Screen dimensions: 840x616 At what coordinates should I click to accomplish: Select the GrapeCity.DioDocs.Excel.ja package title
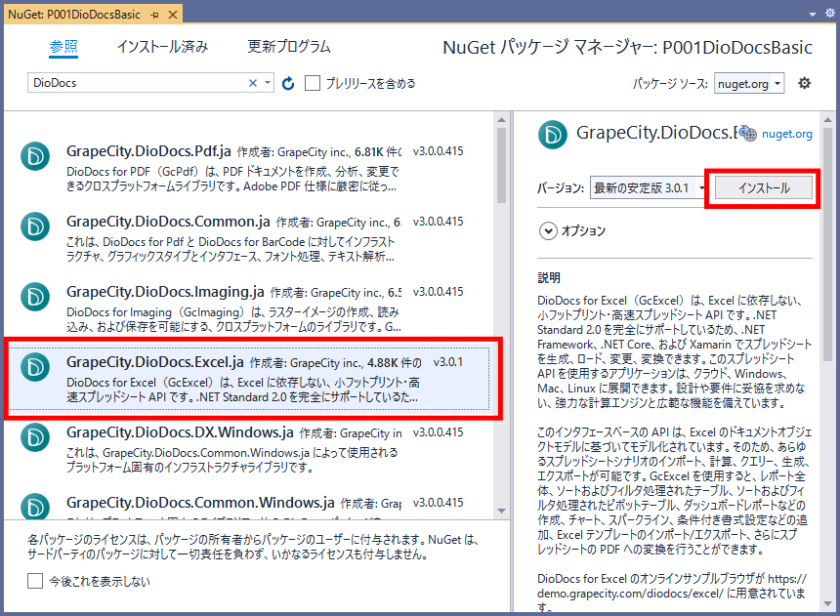(x=155, y=362)
